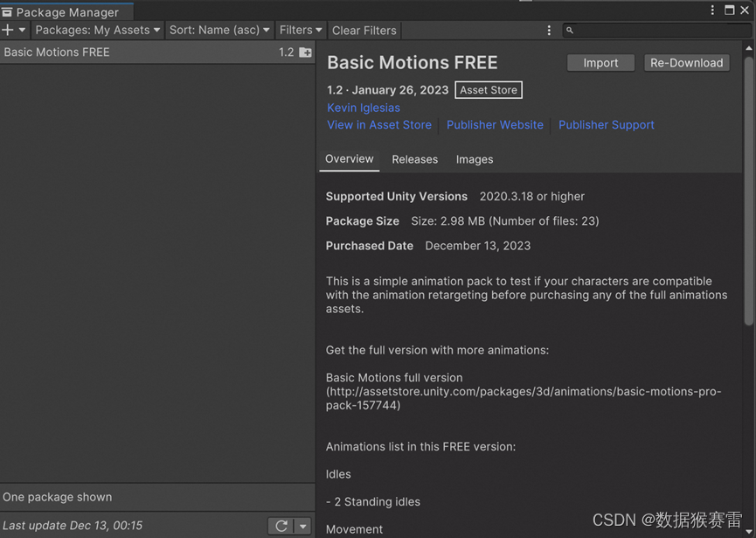The image size is (756, 538).
Task: Click the Import button
Action: tap(600, 63)
